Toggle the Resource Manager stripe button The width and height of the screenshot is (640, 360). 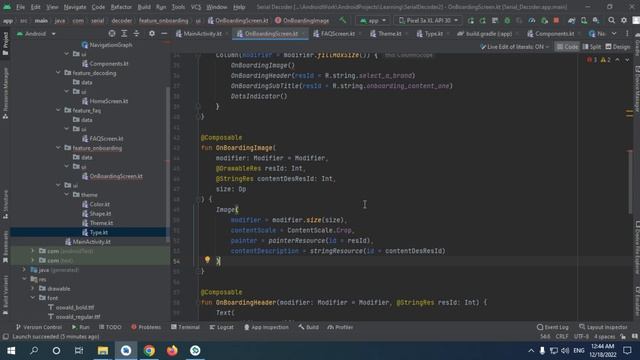(5, 93)
